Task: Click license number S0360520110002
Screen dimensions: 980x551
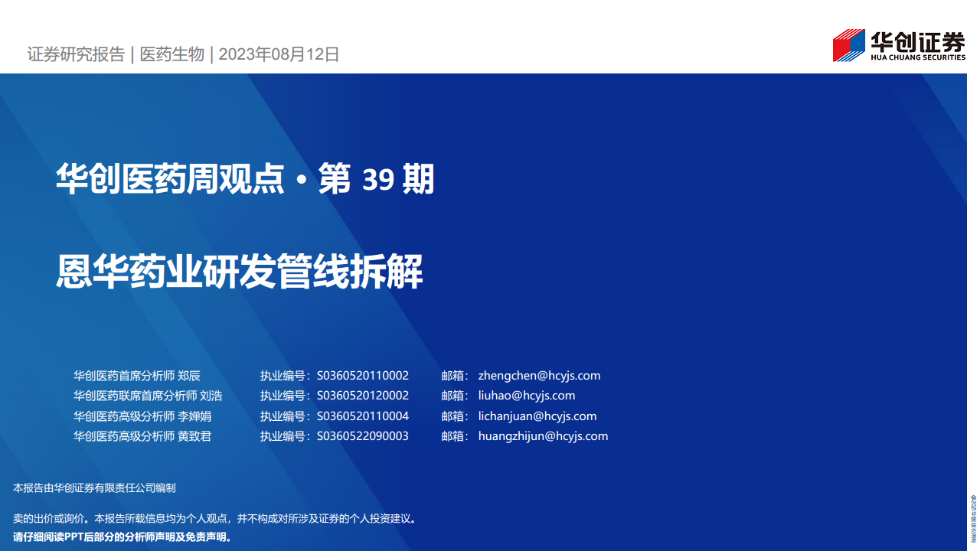Action: [x=363, y=376]
